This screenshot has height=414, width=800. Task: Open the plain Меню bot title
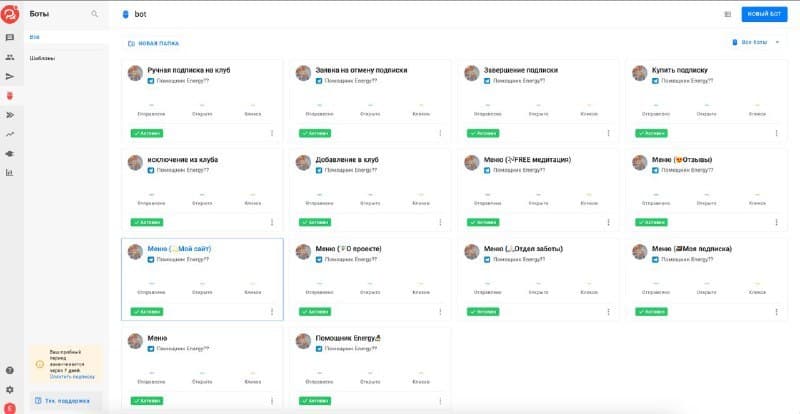point(157,338)
